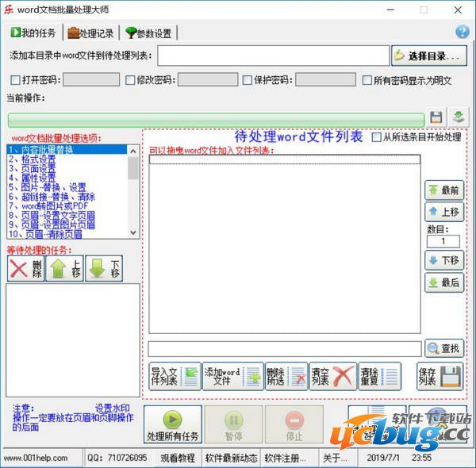Enable the 保护密码 checkbox
Screen dimensions: 476x468
(x=248, y=80)
